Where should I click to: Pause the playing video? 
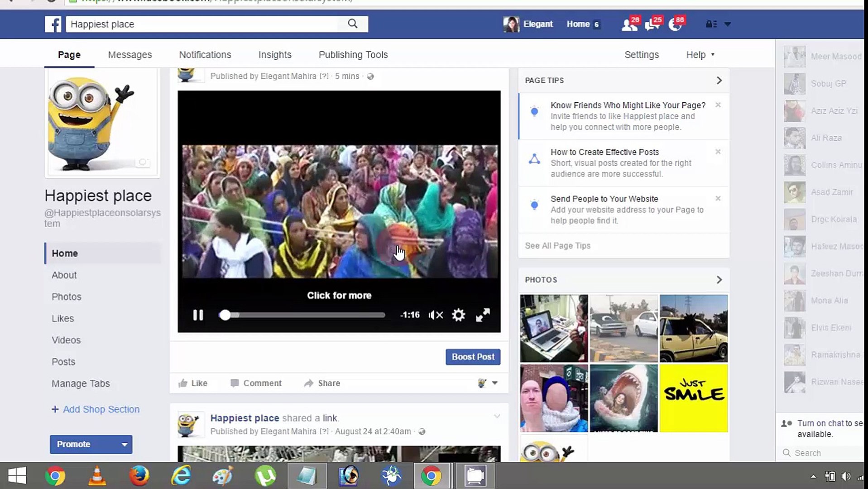pos(198,315)
